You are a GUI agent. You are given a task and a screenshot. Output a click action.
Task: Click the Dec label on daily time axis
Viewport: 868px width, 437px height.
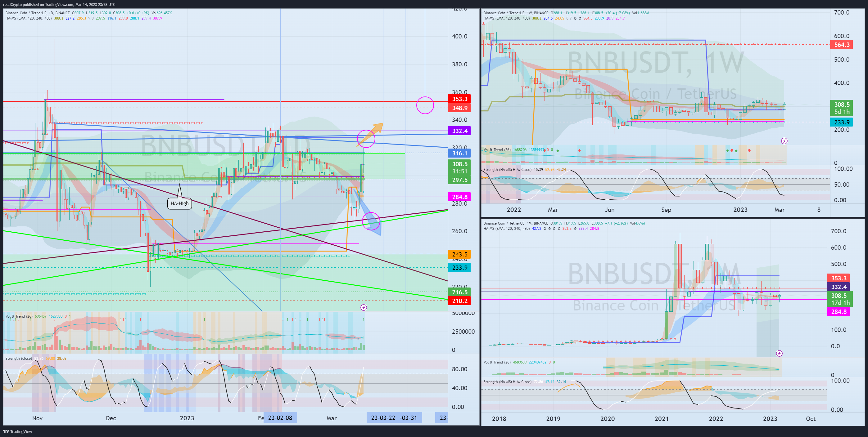(x=111, y=418)
